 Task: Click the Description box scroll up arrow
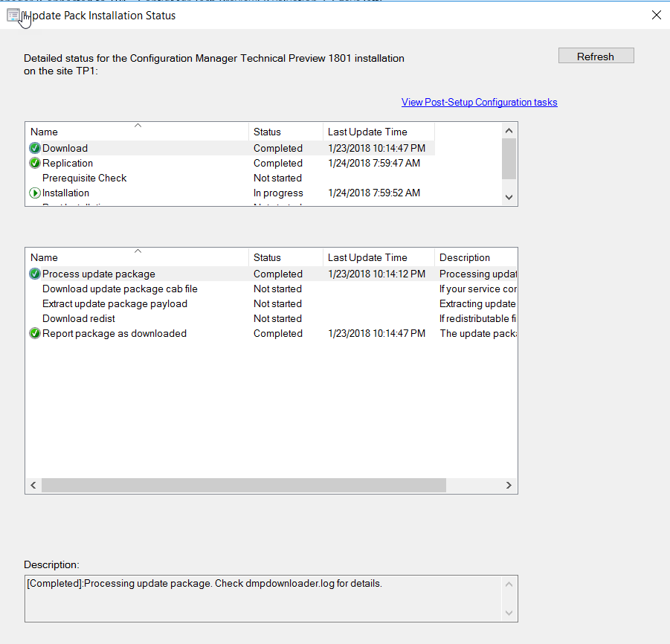click(509, 585)
